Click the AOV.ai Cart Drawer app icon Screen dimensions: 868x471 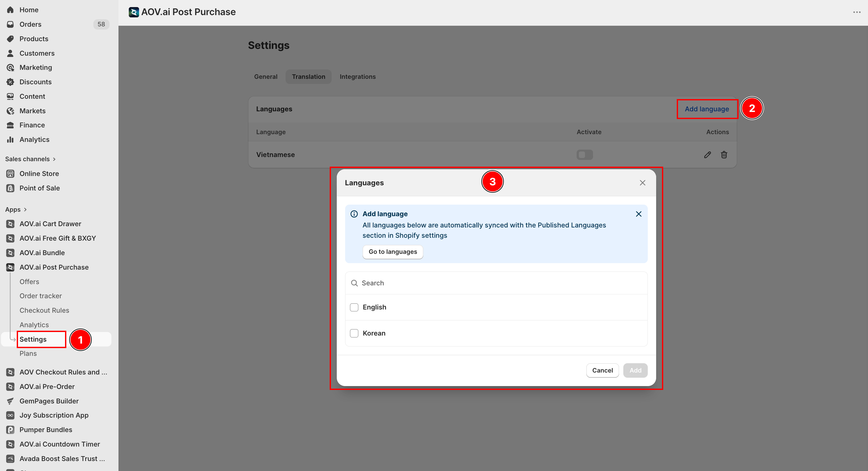10,224
